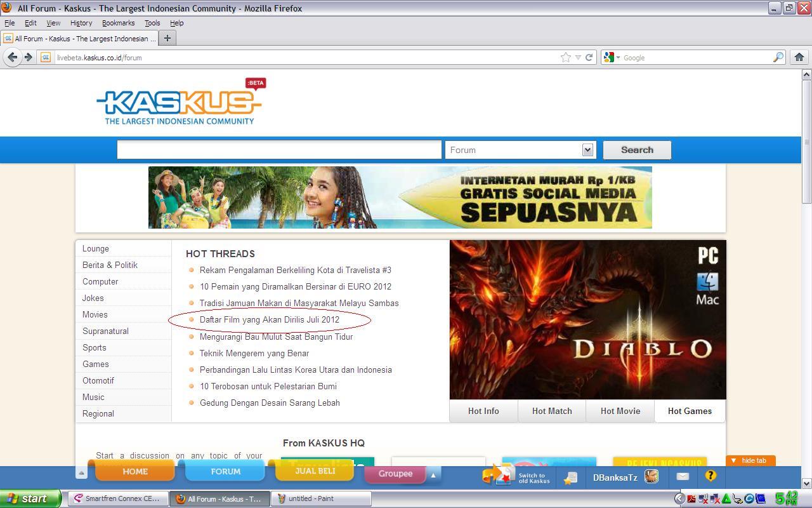Click the up arrow at bottom bar left
This screenshot has width=812, height=508.
(81, 473)
